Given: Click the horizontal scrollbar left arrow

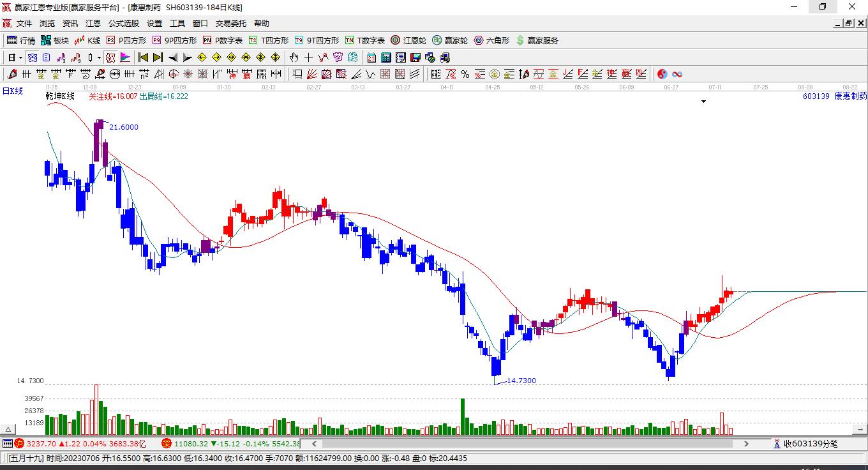Looking at the screenshot, I should pyautogui.click(x=314, y=444).
